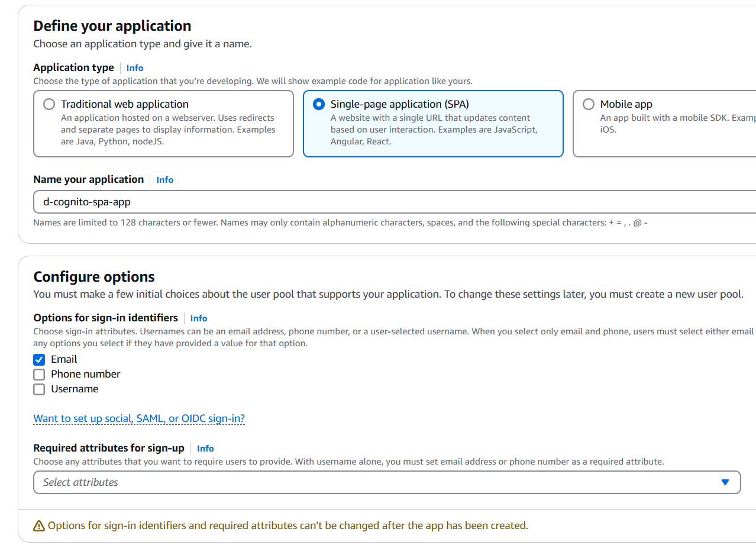Click the Phone number label text
The image size is (756, 548).
[x=86, y=375]
